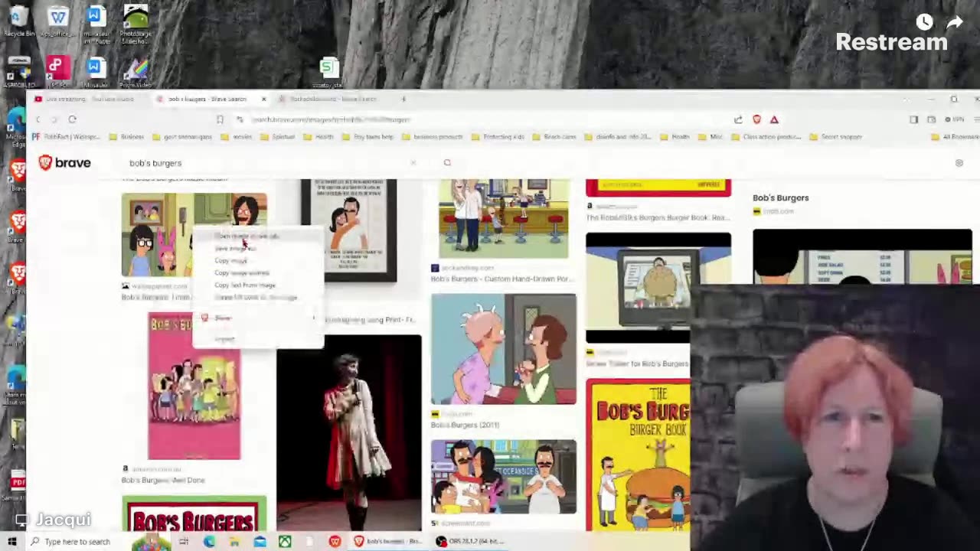Viewport: 980px width, 551px height.
Task: Open the Health bookmarks folder after Spiritual
Action: tap(318, 137)
